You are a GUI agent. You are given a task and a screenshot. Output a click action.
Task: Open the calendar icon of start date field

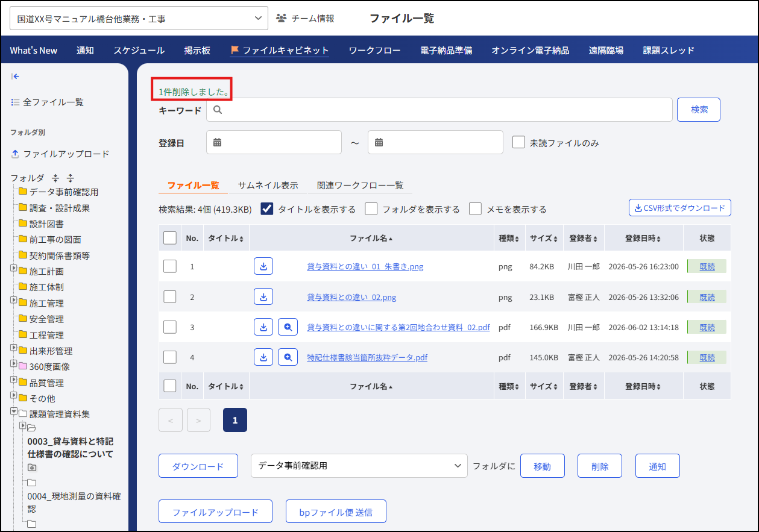218,143
